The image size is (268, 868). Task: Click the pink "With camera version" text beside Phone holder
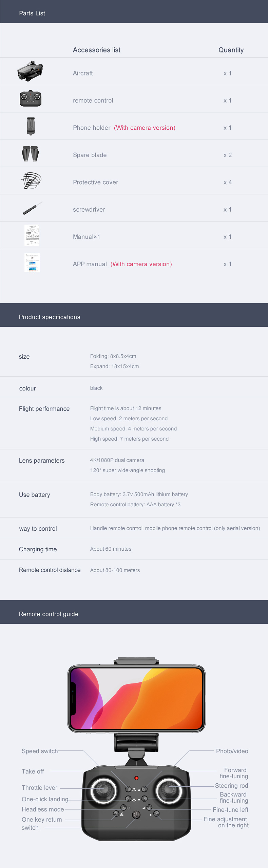(145, 128)
